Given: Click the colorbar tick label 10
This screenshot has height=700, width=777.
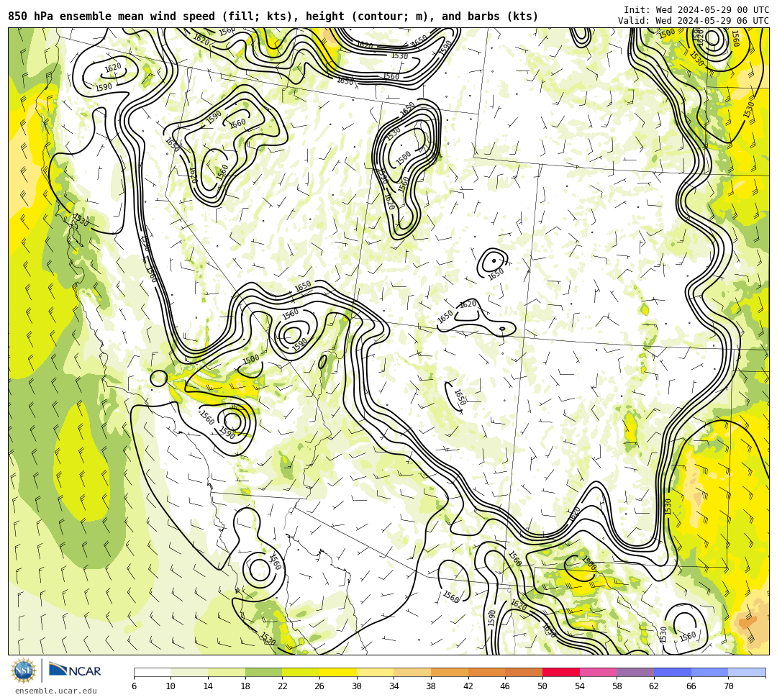Looking at the screenshot, I should [171, 686].
